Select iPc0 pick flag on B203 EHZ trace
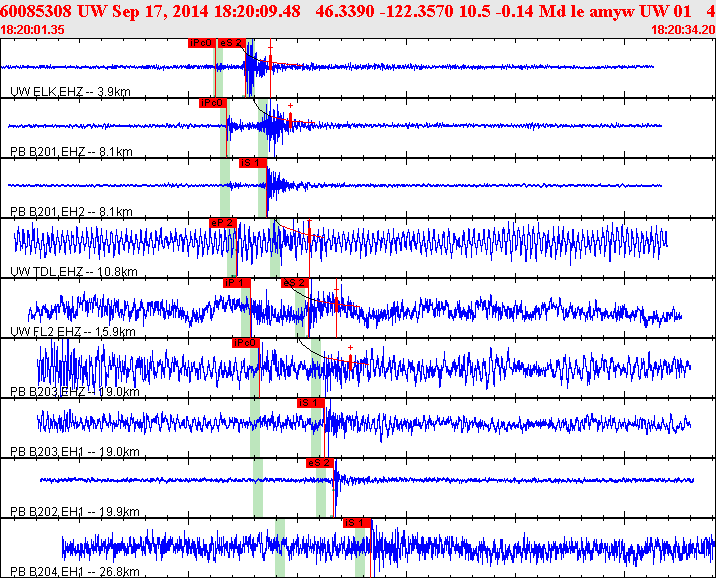Viewport: 716px width, 578px height. click(x=245, y=343)
